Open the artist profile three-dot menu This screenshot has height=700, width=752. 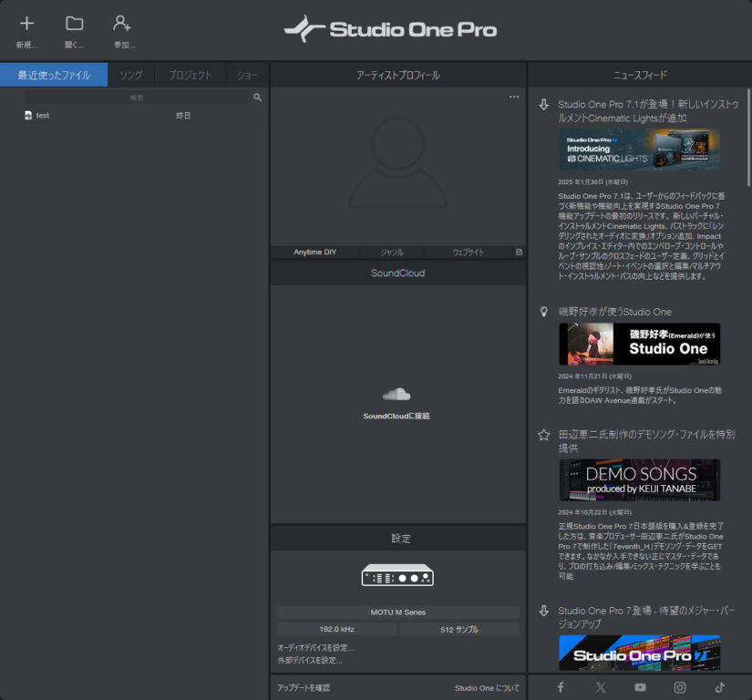514,97
